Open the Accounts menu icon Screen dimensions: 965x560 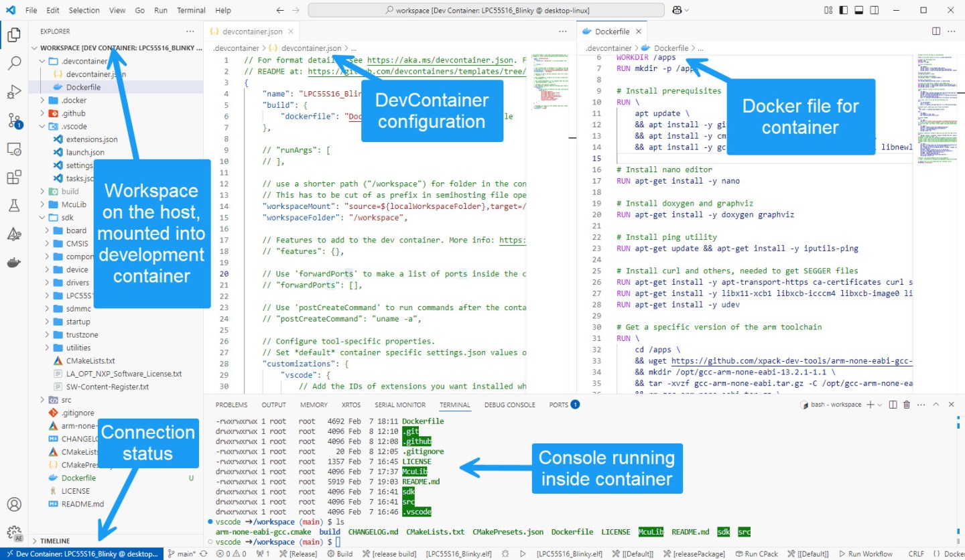tap(13, 504)
